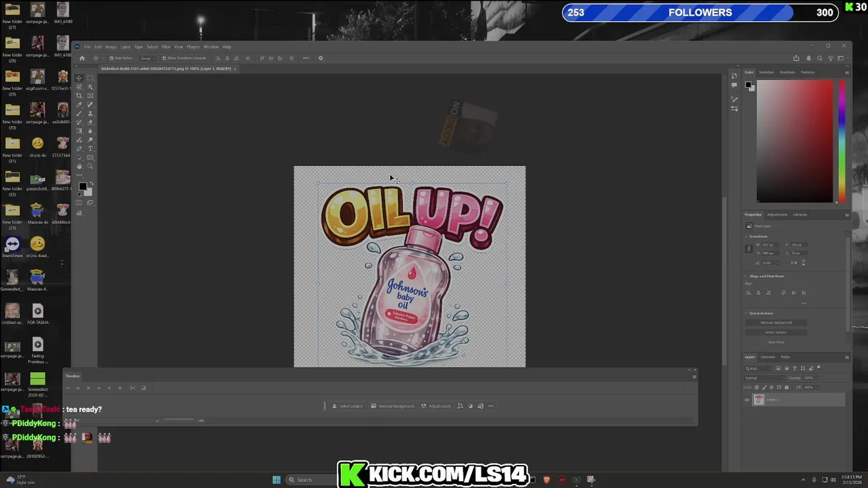Open the Photoshop search magnifier icon

[819, 58]
